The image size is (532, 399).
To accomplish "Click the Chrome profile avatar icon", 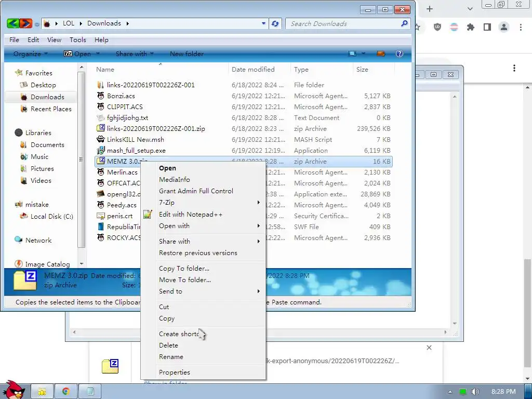I will point(504,27).
